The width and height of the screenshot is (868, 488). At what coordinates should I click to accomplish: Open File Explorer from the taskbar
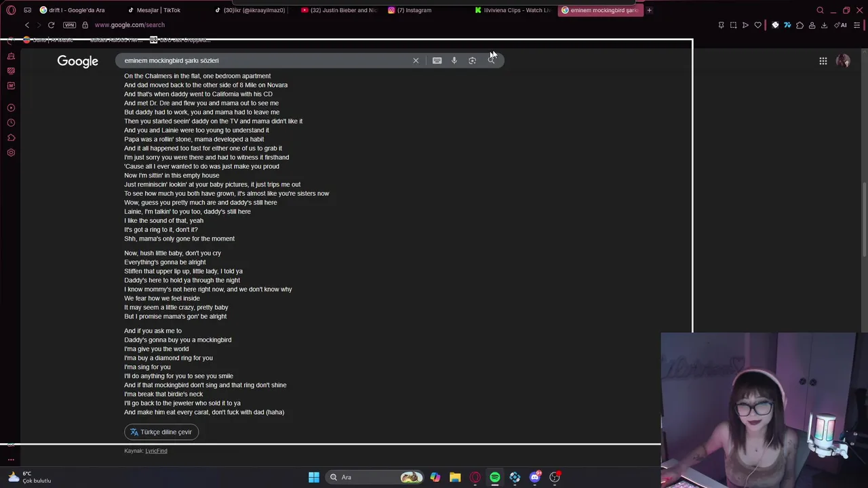click(x=455, y=477)
